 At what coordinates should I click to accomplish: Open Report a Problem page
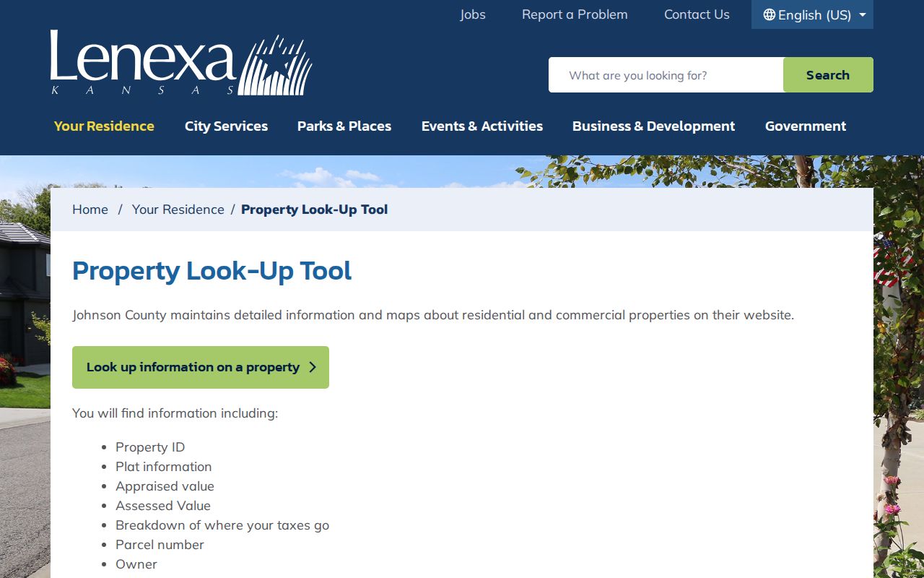575,14
